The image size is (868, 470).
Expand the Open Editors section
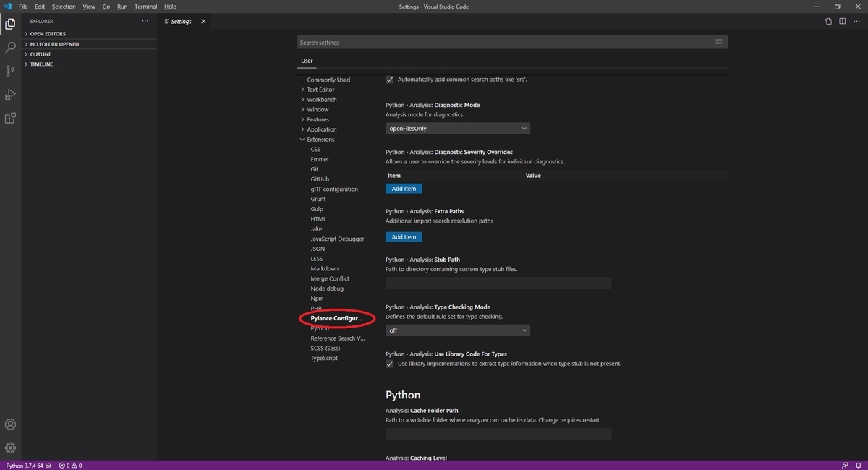click(x=90, y=34)
